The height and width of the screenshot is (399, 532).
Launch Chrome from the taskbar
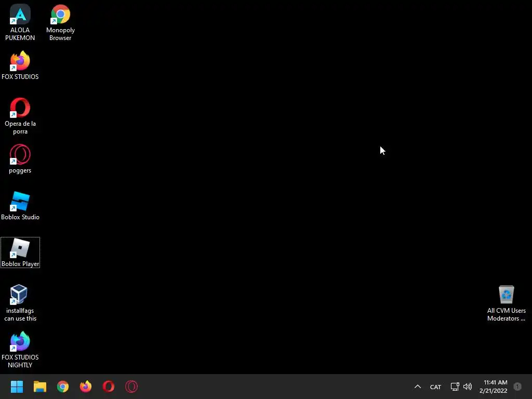pyautogui.click(x=63, y=387)
